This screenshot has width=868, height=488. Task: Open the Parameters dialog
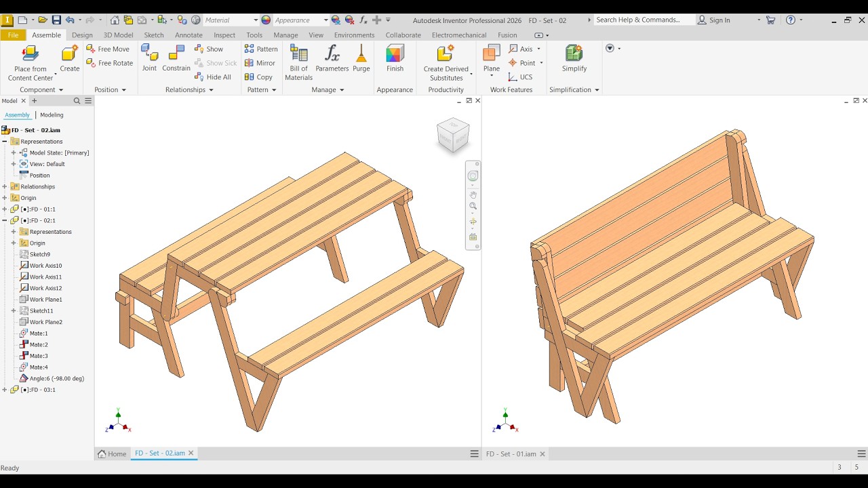[332, 58]
